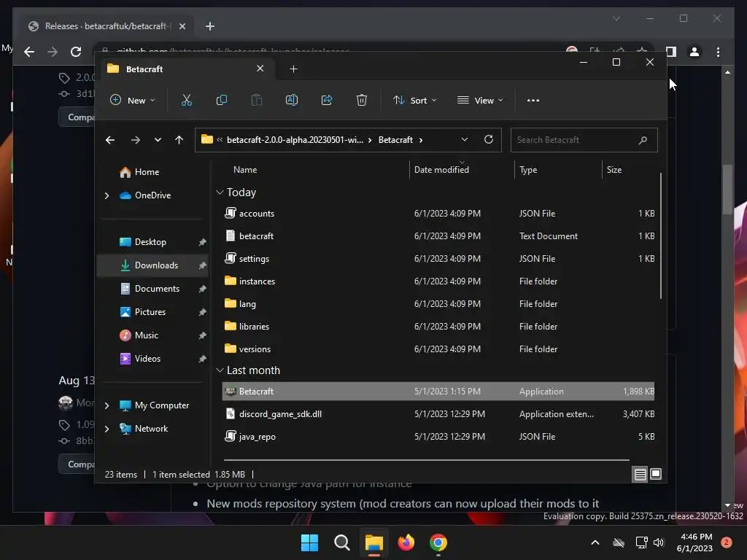This screenshot has width=747, height=560.
Task: Open Chrome three-dot menu
Action: 718,52
